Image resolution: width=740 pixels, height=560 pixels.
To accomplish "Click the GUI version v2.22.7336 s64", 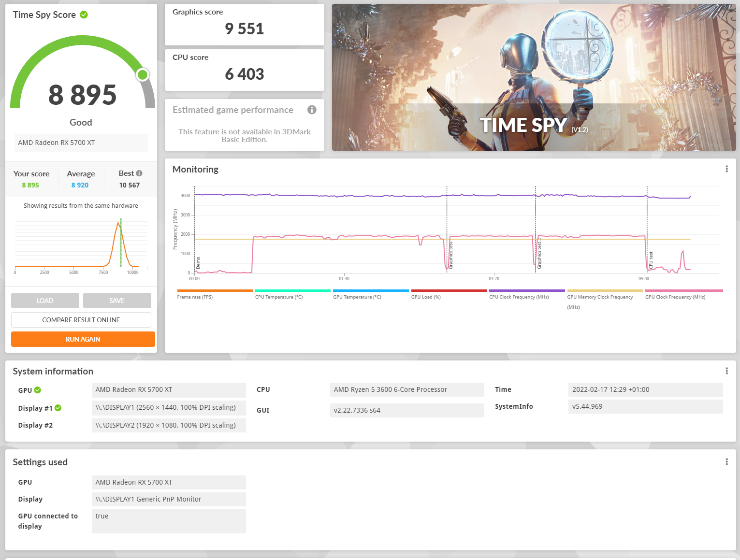I will [x=407, y=410].
